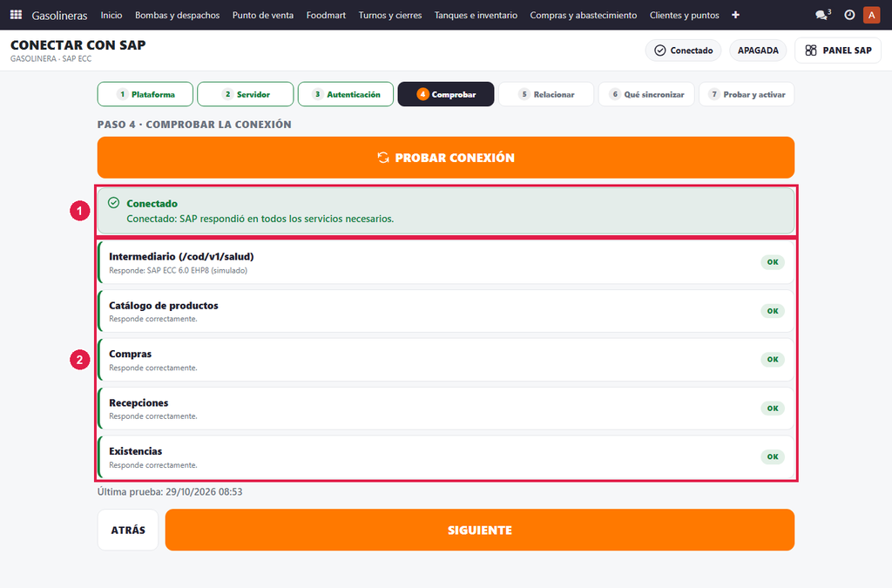
Task: Open the Bombas y despachos menu
Action: [177, 15]
